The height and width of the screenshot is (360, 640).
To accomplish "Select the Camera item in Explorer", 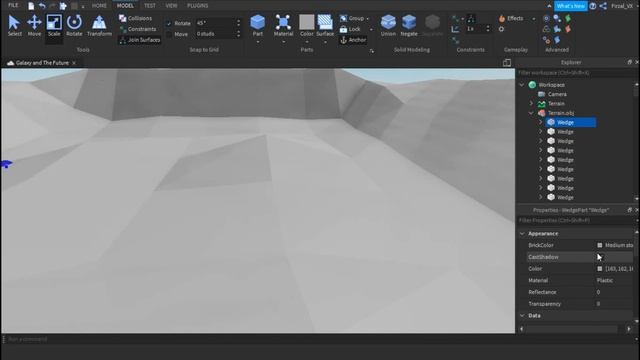I will tap(557, 94).
